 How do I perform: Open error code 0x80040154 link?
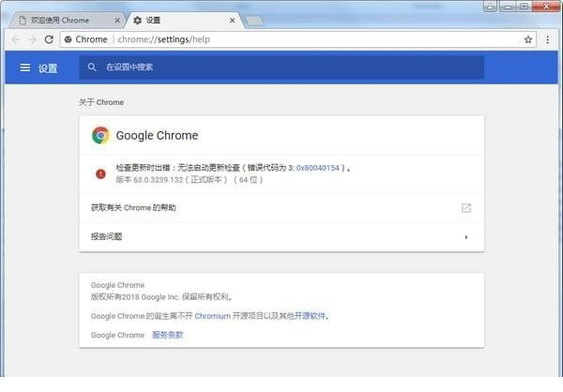click(x=317, y=168)
